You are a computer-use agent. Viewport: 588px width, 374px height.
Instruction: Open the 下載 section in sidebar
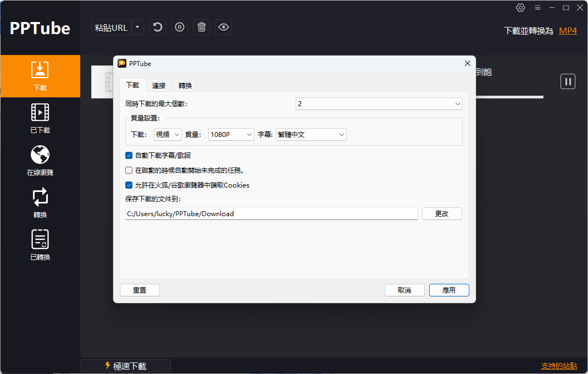[40, 76]
